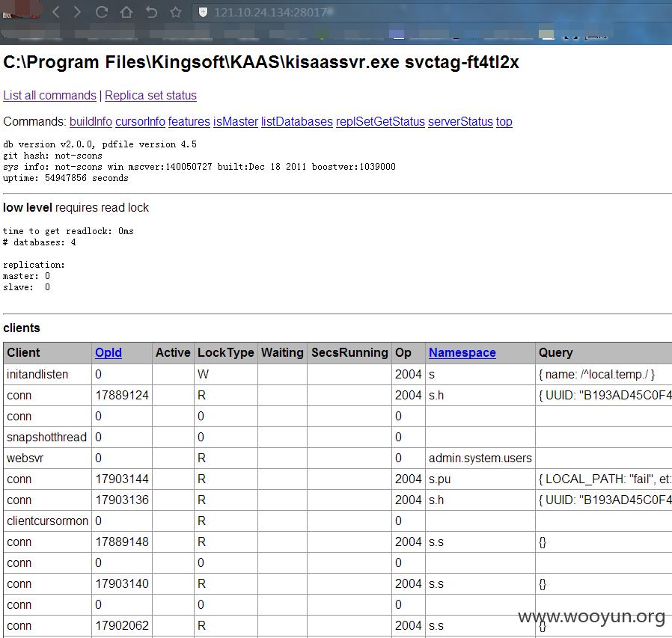Click the browser forward arrow
Screen dimensions: 672x638
click(77, 12)
